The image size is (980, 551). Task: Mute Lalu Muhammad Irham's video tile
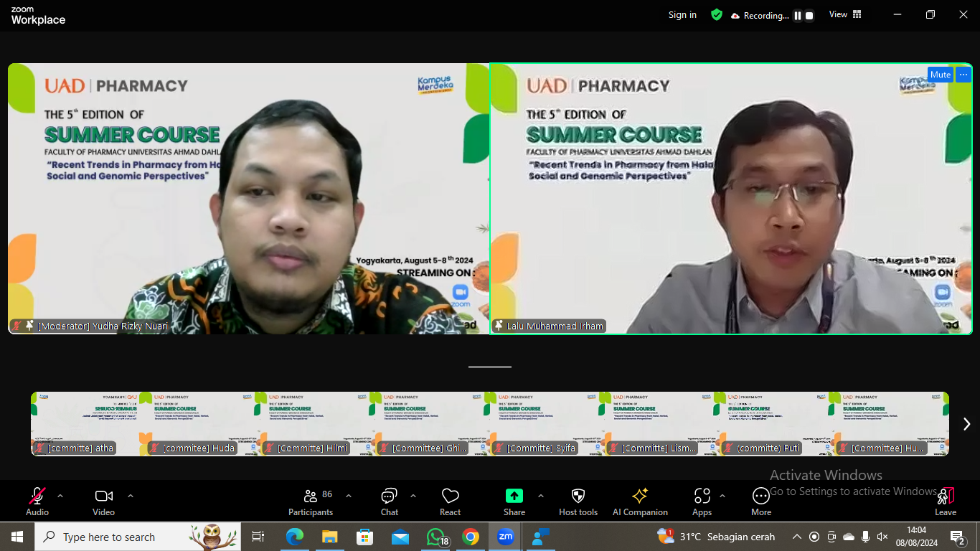tap(940, 74)
